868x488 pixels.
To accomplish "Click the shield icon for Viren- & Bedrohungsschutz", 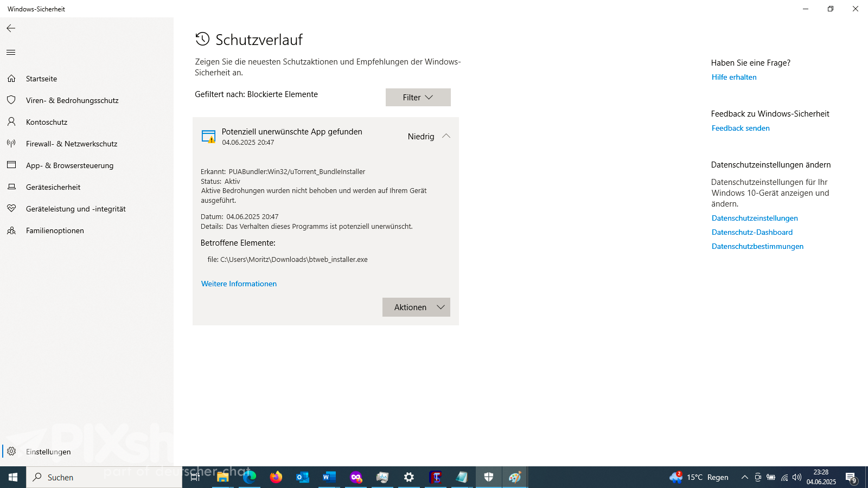I will coord(11,100).
